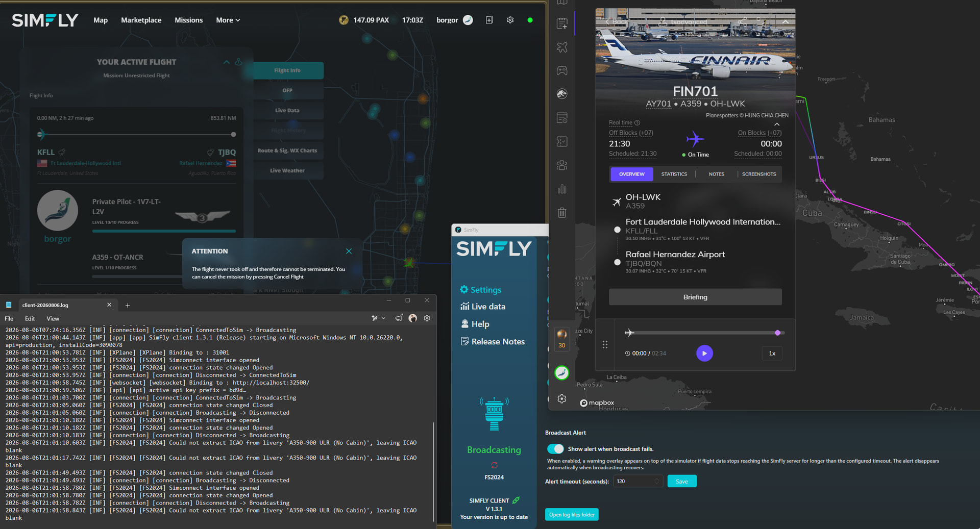Open the flight planning icon in sidebar
Screen dimensions: 980x529
562,23
